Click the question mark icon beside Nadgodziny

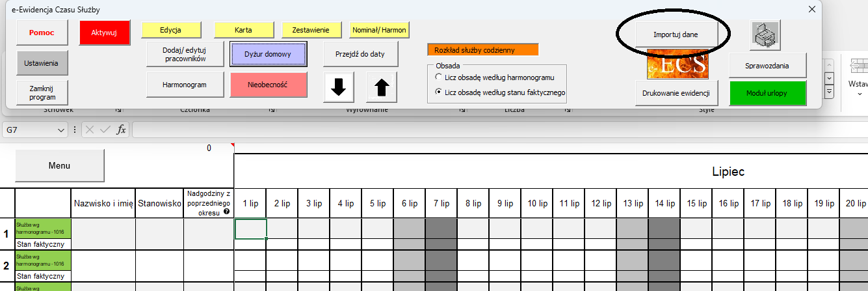tap(226, 212)
